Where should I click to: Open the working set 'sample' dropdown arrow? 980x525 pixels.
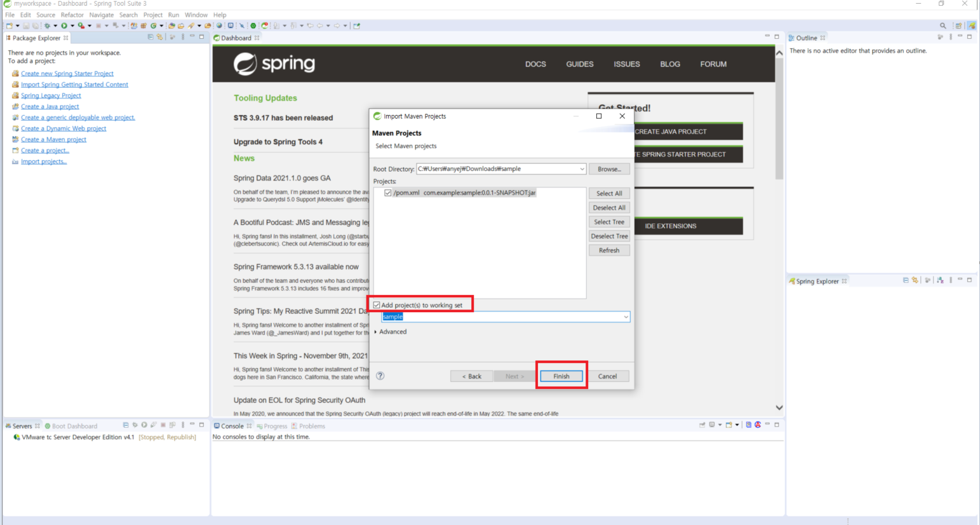click(626, 317)
